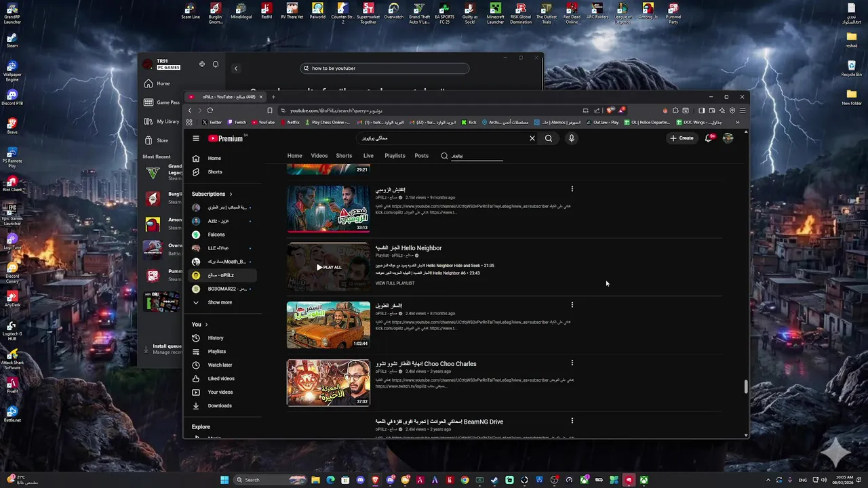Open YouTube notifications bell
The width and height of the screenshot is (868, 488).
(709, 138)
